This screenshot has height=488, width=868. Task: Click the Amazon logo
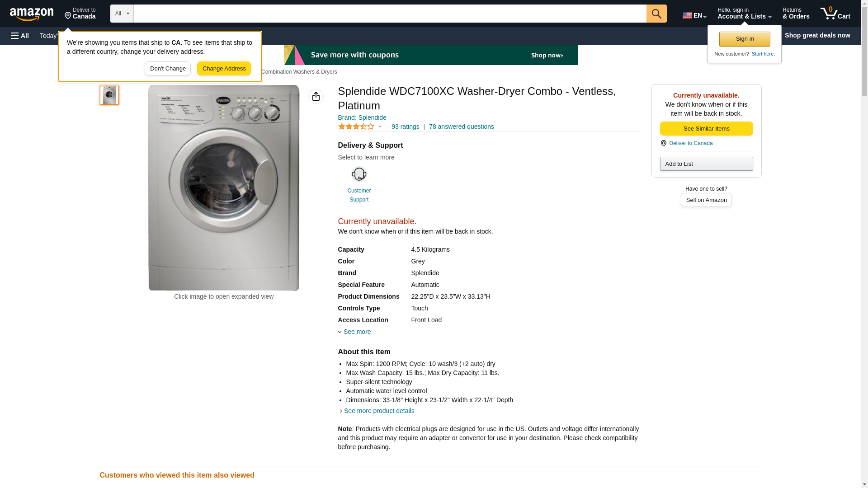[x=32, y=14]
